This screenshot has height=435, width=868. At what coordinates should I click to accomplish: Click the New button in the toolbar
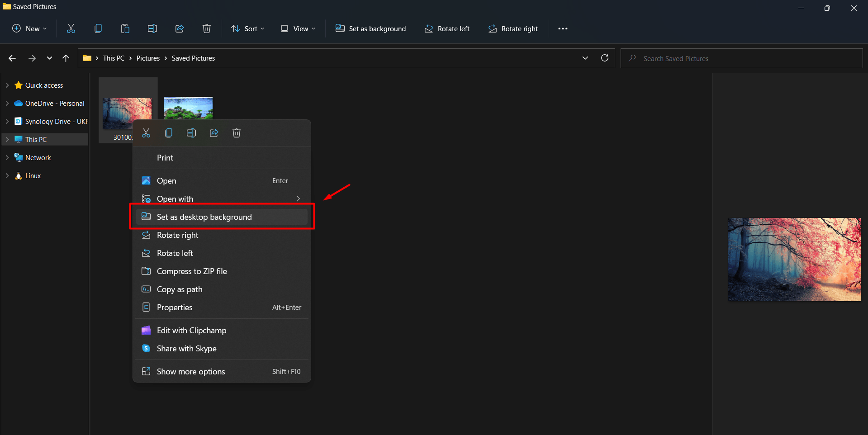(x=29, y=28)
